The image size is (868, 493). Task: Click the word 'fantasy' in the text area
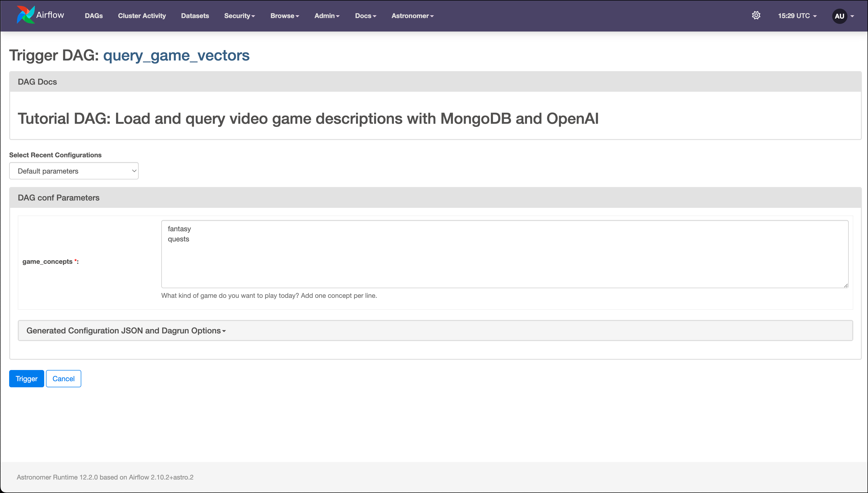tap(179, 229)
